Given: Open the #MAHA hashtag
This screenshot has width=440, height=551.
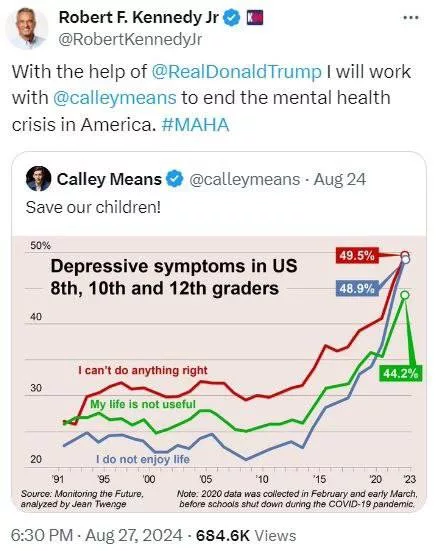Looking at the screenshot, I should point(195,124).
